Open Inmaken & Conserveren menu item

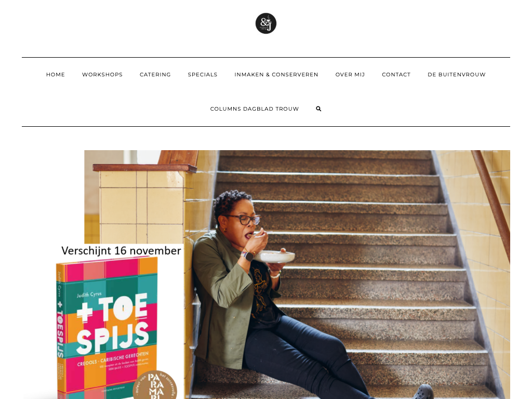pyautogui.click(x=276, y=74)
